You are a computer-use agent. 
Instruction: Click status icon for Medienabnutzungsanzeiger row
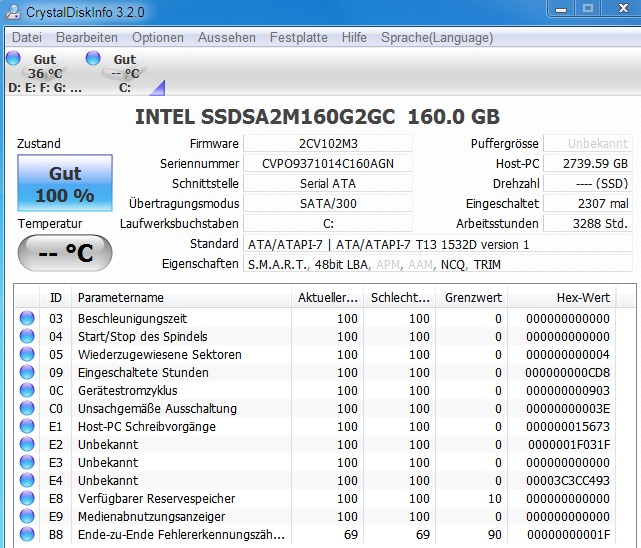27,516
